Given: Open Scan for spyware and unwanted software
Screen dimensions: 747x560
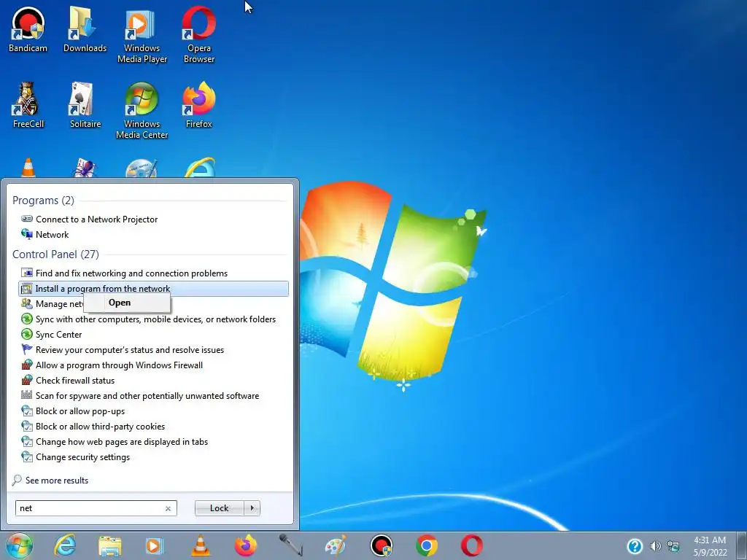Looking at the screenshot, I should click(153, 396).
